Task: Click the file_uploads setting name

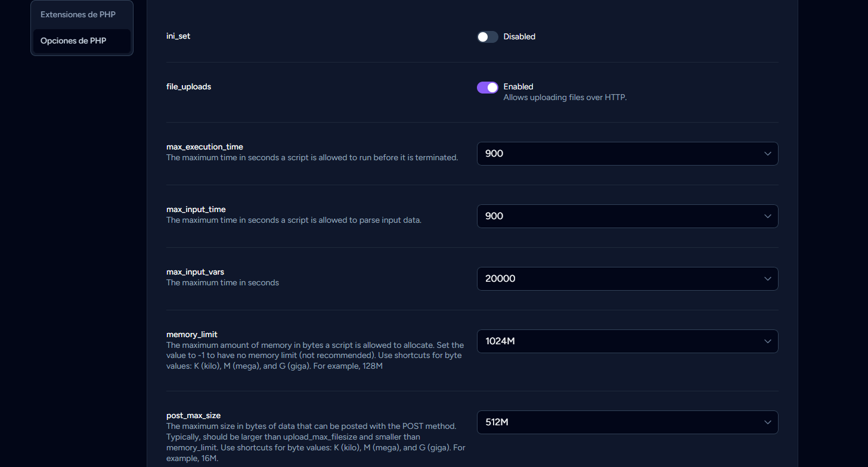Action: pyautogui.click(x=188, y=87)
